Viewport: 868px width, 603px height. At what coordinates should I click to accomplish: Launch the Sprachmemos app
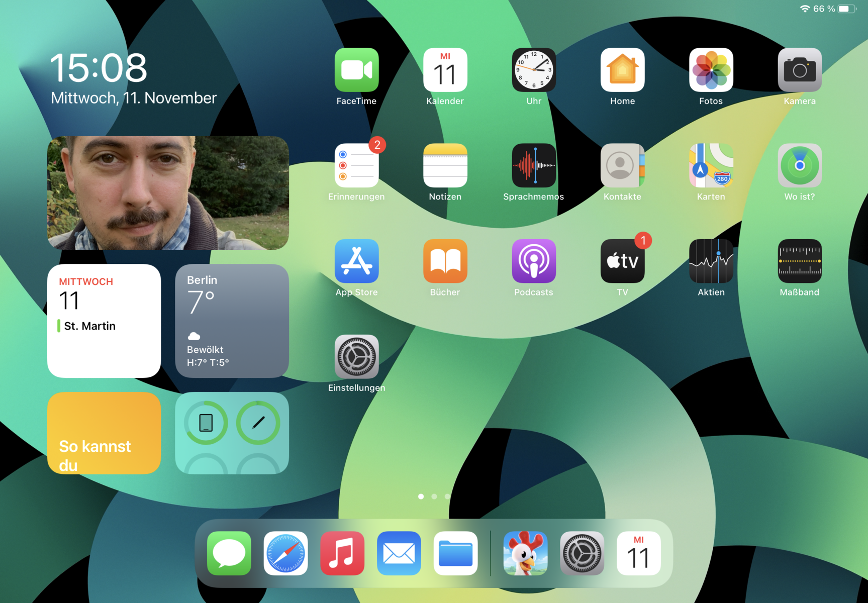coord(534,165)
